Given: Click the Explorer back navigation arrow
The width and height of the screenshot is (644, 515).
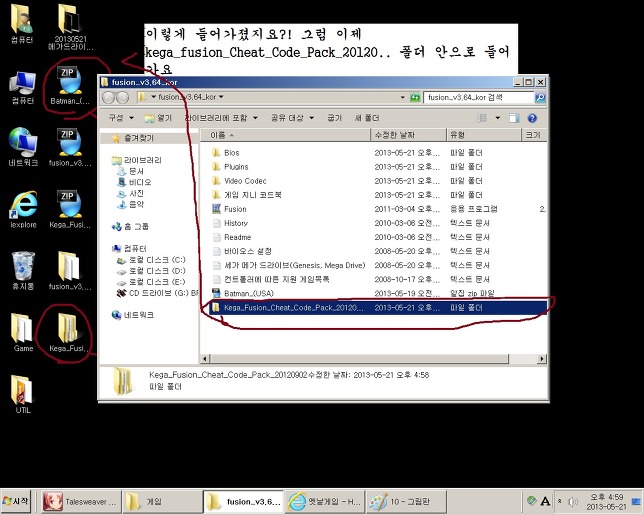Looking at the screenshot, I should coord(108,97).
